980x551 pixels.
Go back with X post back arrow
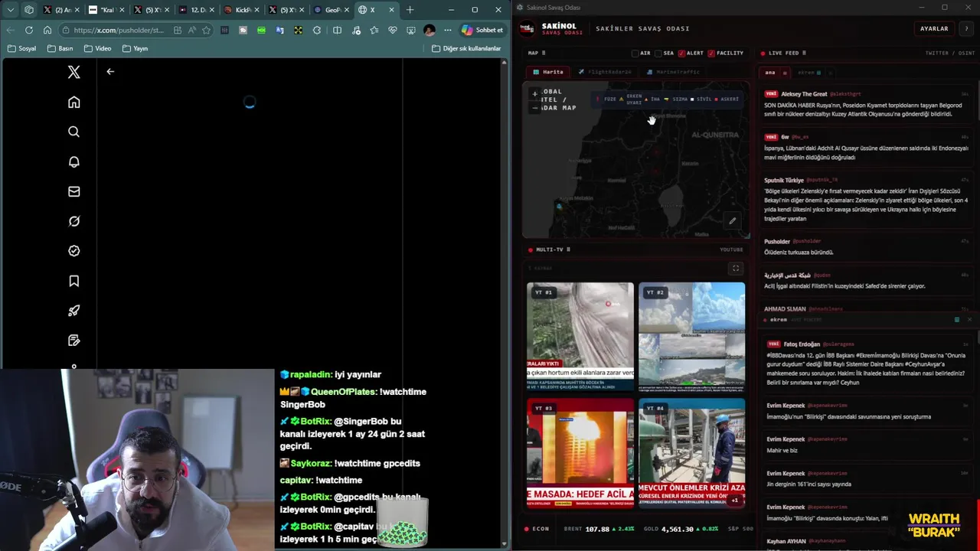(x=110, y=71)
